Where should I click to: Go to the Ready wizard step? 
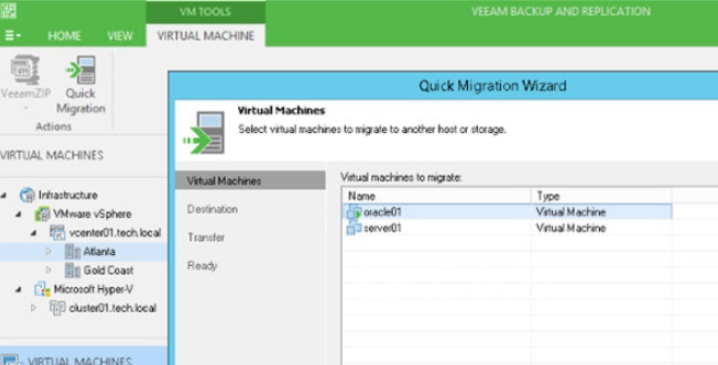point(202,266)
